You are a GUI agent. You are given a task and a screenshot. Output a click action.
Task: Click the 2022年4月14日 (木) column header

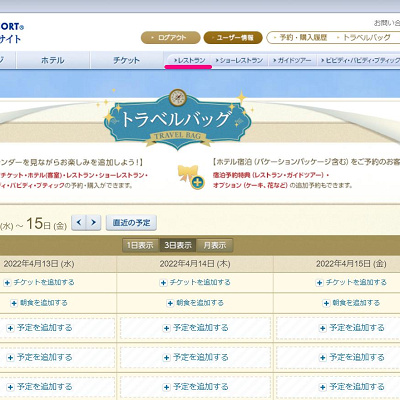click(x=195, y=264)
